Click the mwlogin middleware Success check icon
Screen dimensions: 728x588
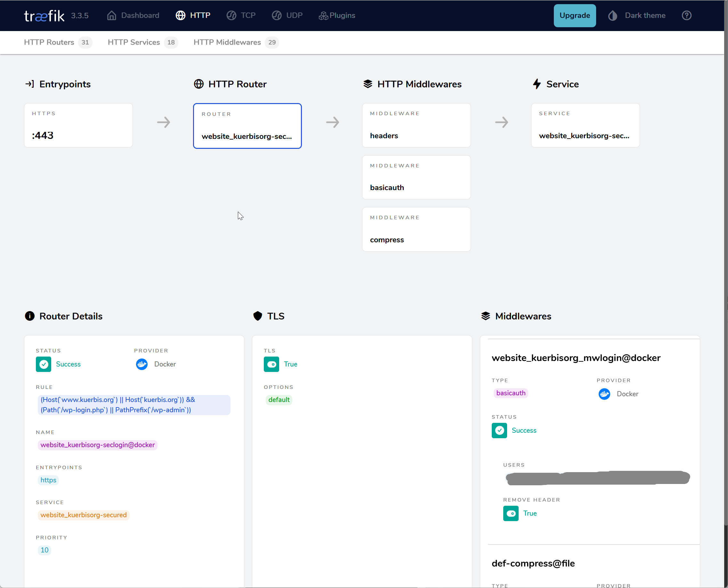click(x=499, y=431)
